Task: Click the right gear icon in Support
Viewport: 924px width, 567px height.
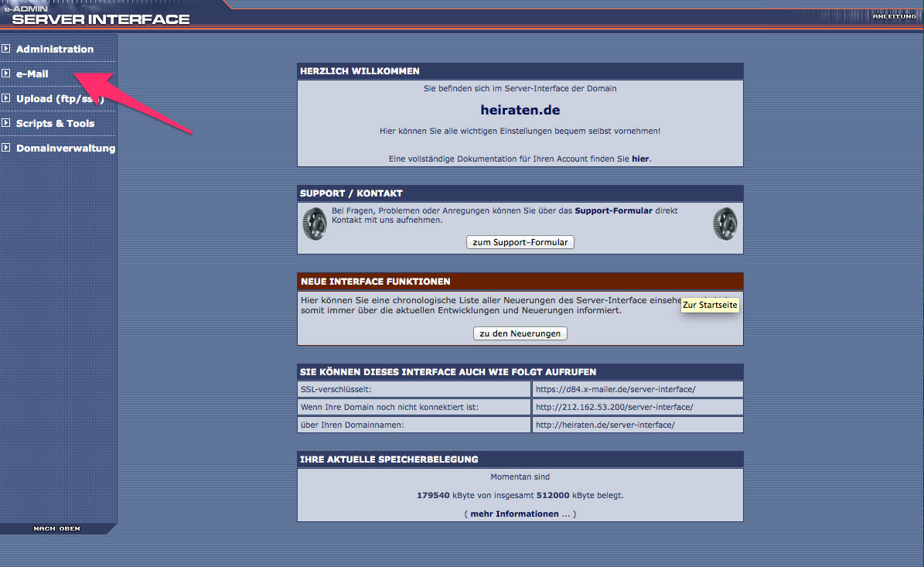Action: (x=725, y=224)
